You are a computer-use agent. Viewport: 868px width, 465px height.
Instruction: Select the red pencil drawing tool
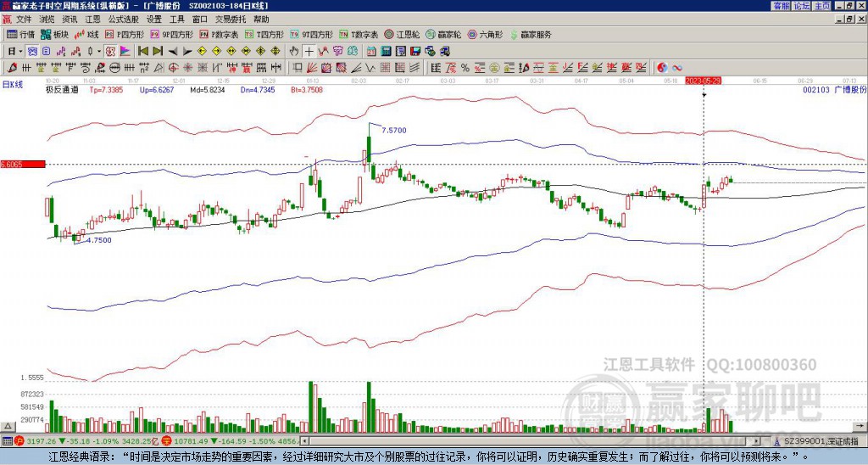click(12, 68)
